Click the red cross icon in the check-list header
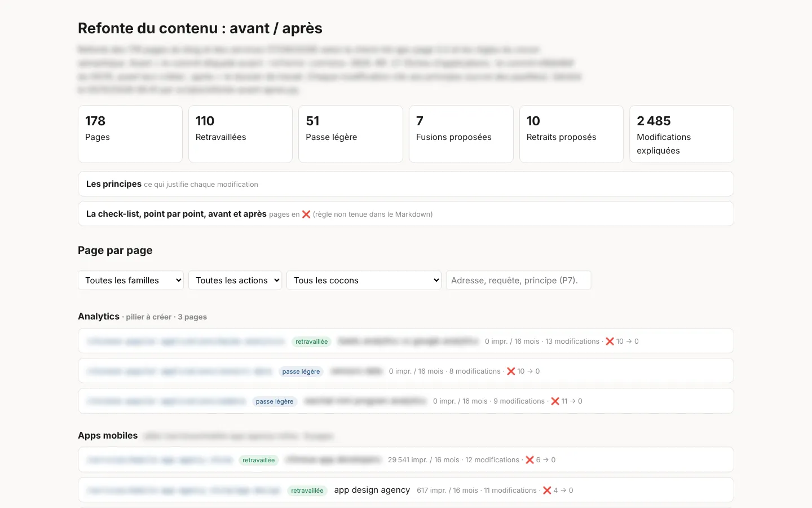Image resolution: width=812 pixels, height=508 pixels. point(306,214)
